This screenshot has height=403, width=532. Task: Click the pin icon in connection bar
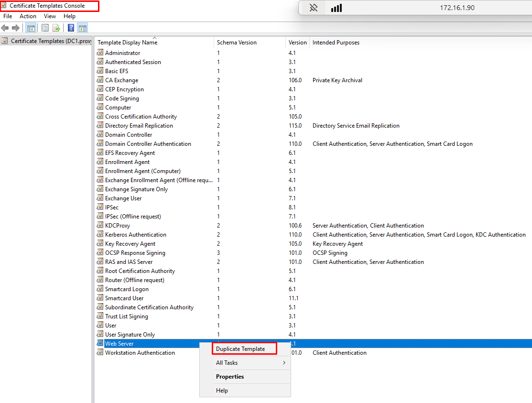pyautogui.click(x=314, y=8)
